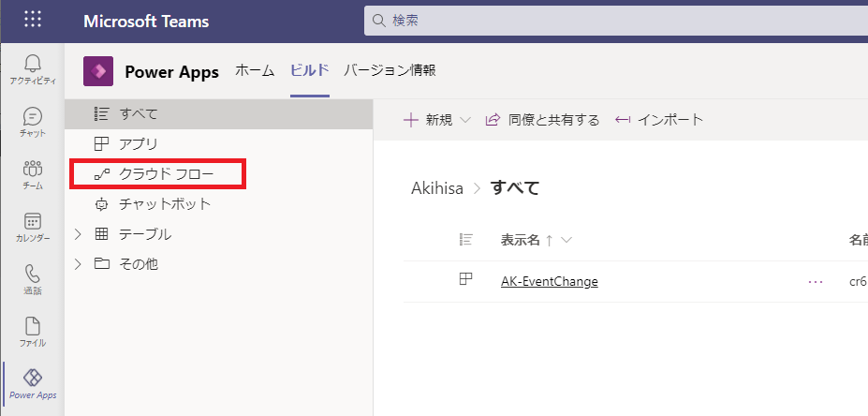The height and width of the screenshot is (416, 868).
Task: Open Teams (チーム) in the sidebar
Action: 33,175
